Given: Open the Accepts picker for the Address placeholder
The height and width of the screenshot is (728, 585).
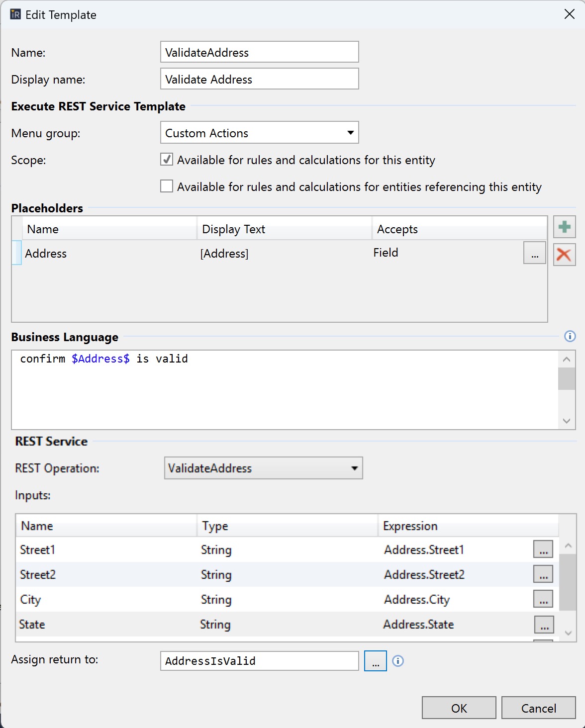Looking at the screenshot, I should tap(534, 254).
